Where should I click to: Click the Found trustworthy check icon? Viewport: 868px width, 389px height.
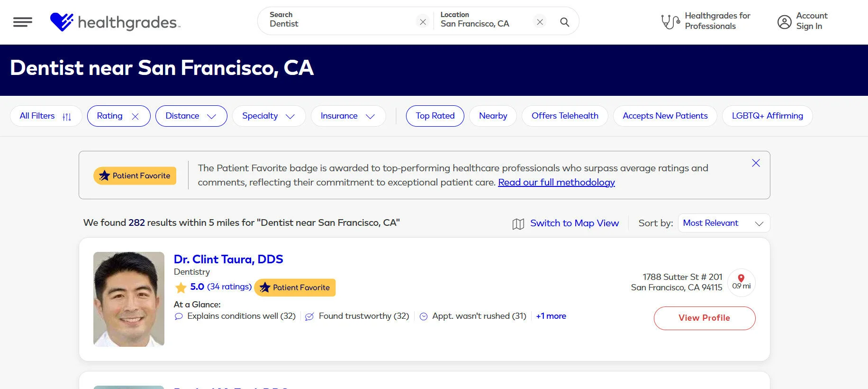(x=309, y=316)
